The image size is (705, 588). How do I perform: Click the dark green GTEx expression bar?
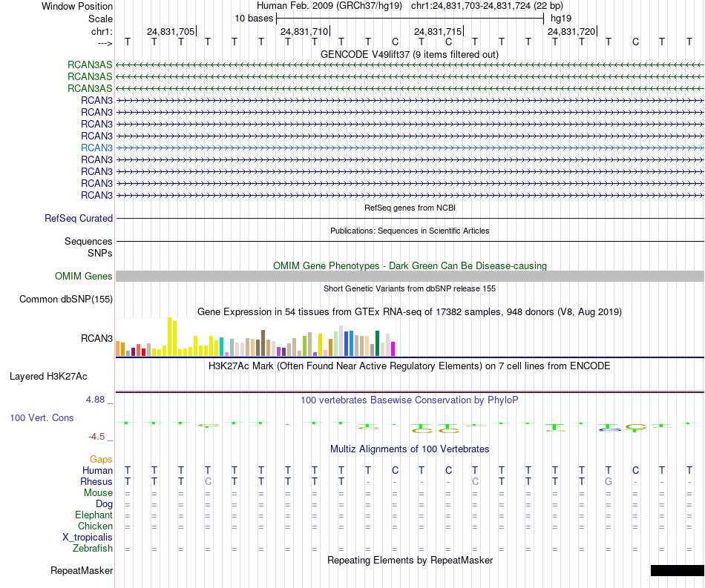click(x=377, y=343)
